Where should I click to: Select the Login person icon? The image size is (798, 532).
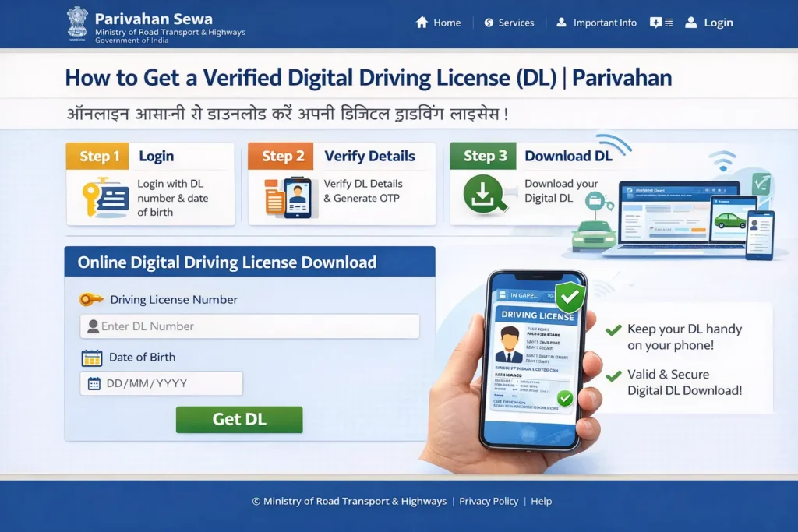coord(690,23)
